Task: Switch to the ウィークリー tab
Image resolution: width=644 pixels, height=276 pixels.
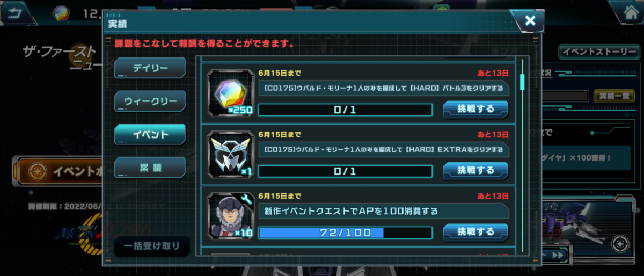Action: [x=150, y=101]
